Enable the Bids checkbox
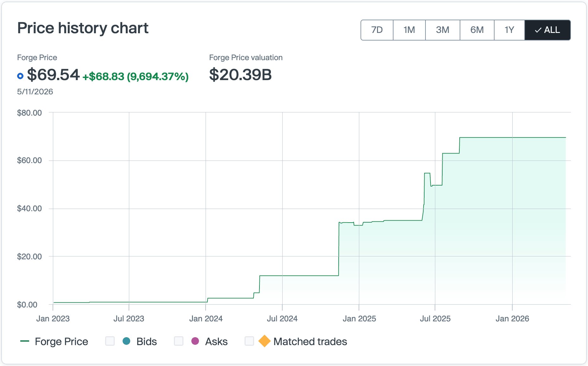This screenshot has width=588, height=366. (x=110, y=341)
